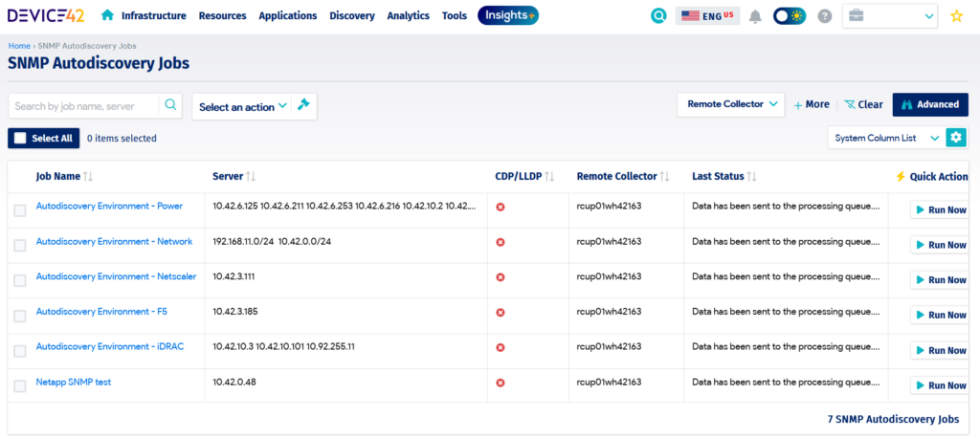Tick checkbox for Autodiscovery Environment - Power

(x=20, y=210)
